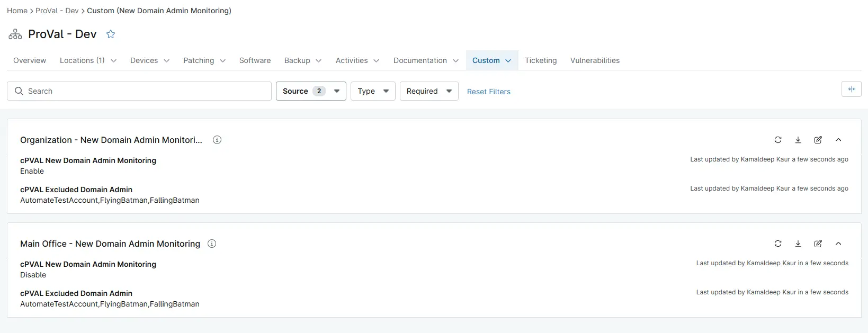Click the Reset Filters link
The image size is (868, 333).
489,92
